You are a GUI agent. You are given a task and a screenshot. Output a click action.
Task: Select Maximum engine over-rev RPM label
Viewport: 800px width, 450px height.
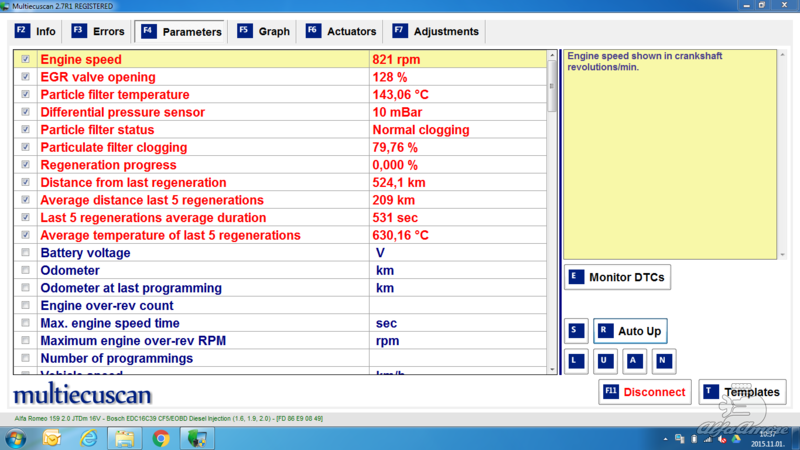133,341
